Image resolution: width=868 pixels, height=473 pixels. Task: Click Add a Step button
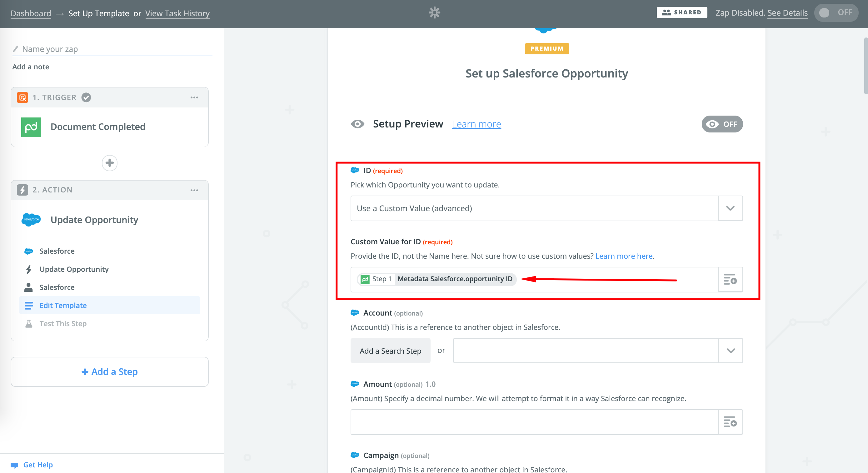(109, 372)
